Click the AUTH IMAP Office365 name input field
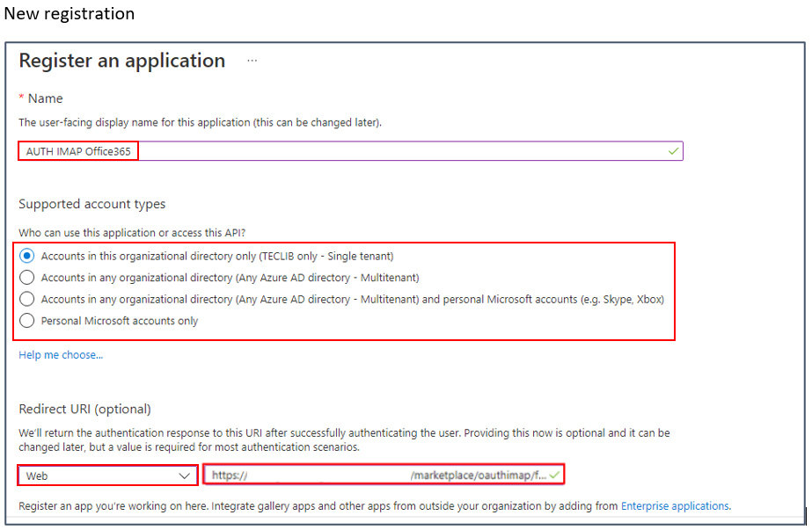 tap(77, 150)
